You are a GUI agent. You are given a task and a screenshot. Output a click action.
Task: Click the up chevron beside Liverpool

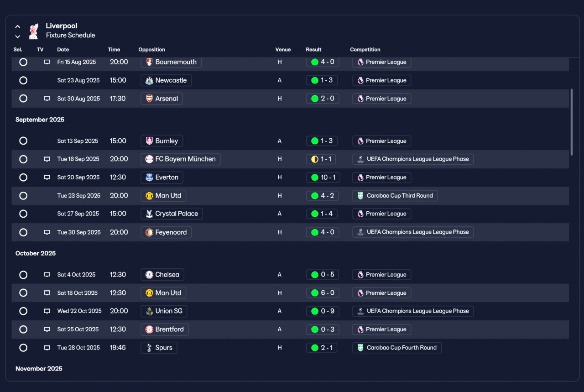click(18, 26)
